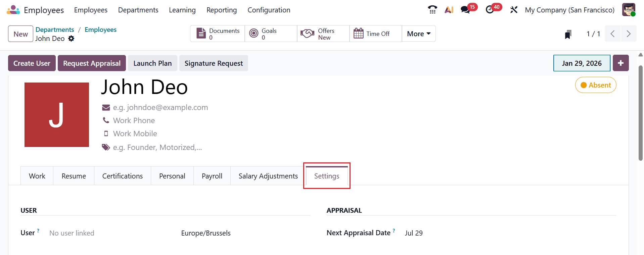The height and width of the screenshot is (255, 644).
Task: Go to next record arrow
Action: pyautogui.click(x=629, y=34)
